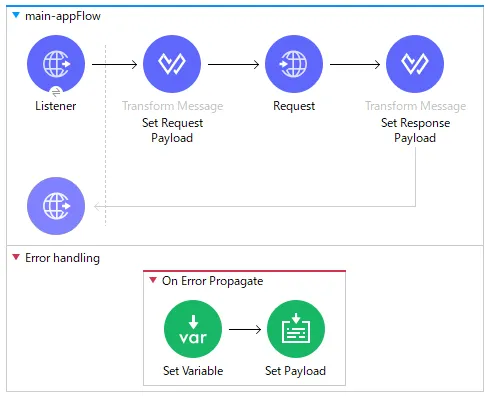The image size is (490, 396).
Task: Collapse the Error handling section
Action: [16, 257]
